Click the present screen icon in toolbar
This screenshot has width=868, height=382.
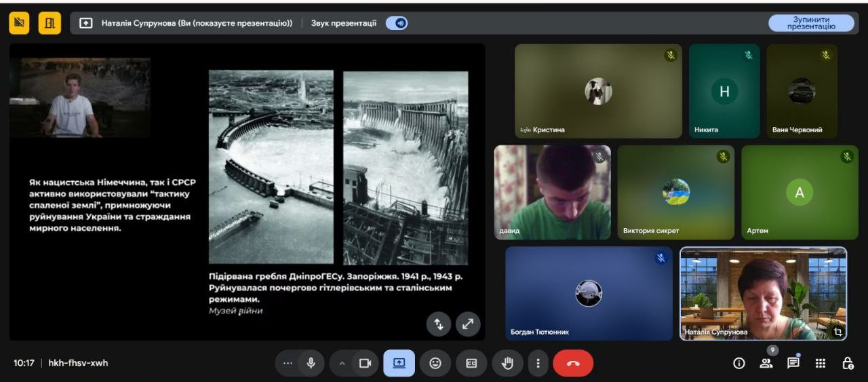(x=399, y=363)
